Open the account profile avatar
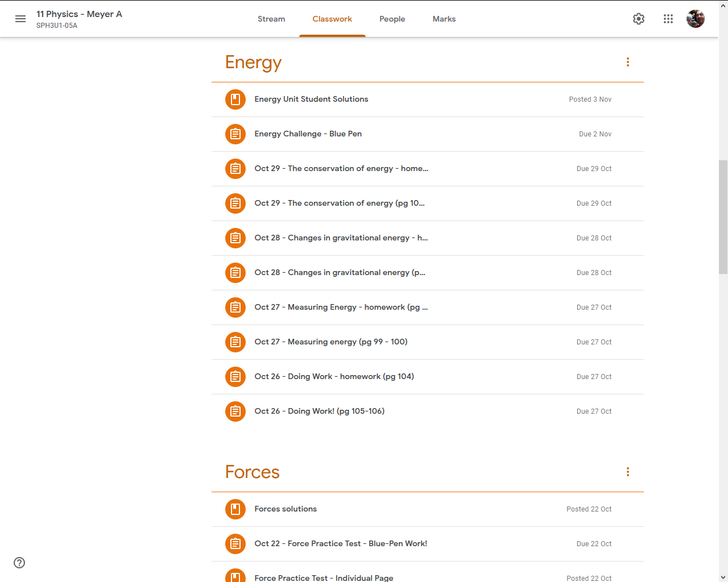The height and width of the screenshot is (582, 728). tap(696, 19)
